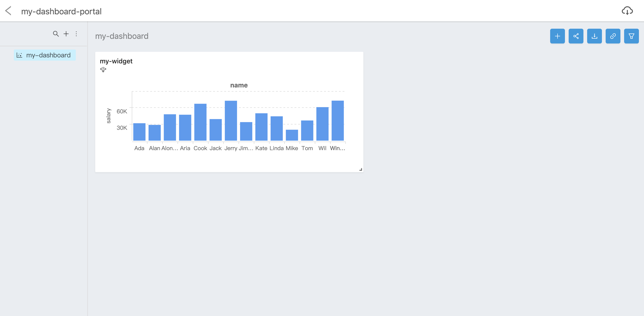The height and width of the screenshot is (316, 644).
Task: Click the my-widget title text
Action: click(116, 61)
